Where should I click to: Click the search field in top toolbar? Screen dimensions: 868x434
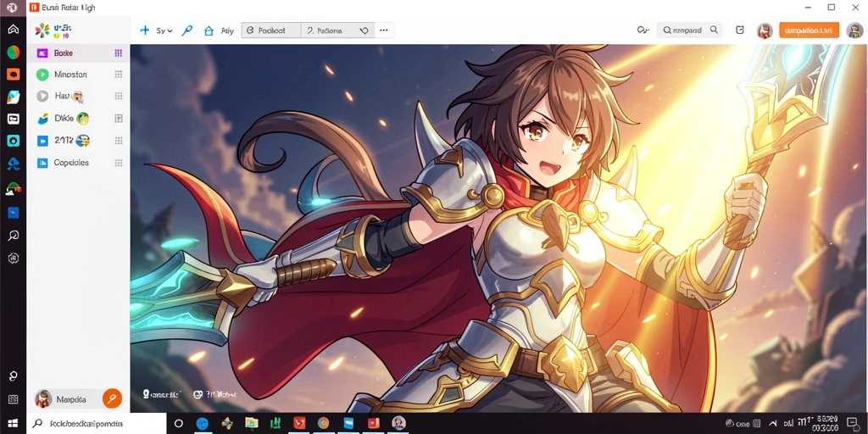[690, 31]
